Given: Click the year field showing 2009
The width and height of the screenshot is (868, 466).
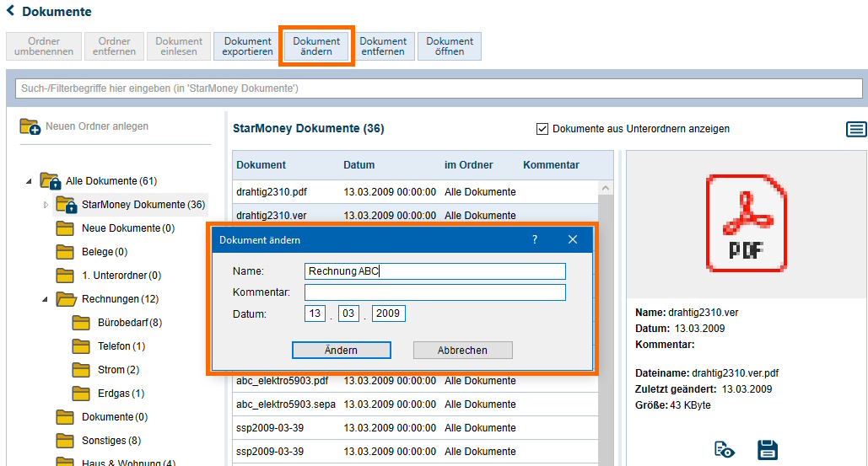Looking at the screenshot, I should click(388, 313).
